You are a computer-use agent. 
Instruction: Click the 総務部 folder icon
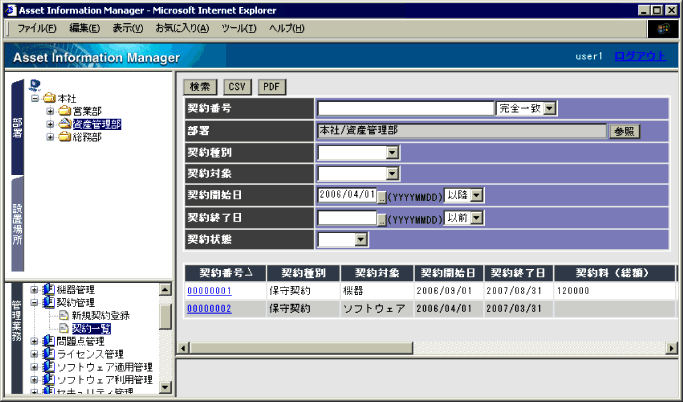(64, 137)
